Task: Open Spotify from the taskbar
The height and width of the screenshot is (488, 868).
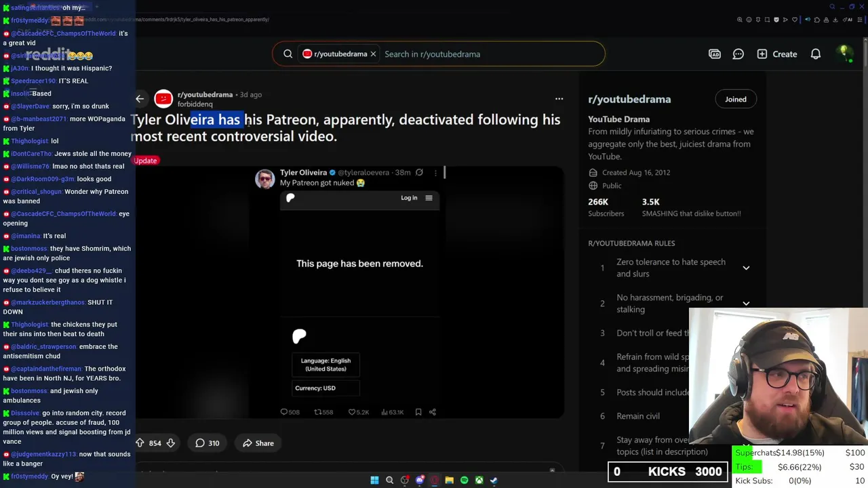Action: point(464,480)
